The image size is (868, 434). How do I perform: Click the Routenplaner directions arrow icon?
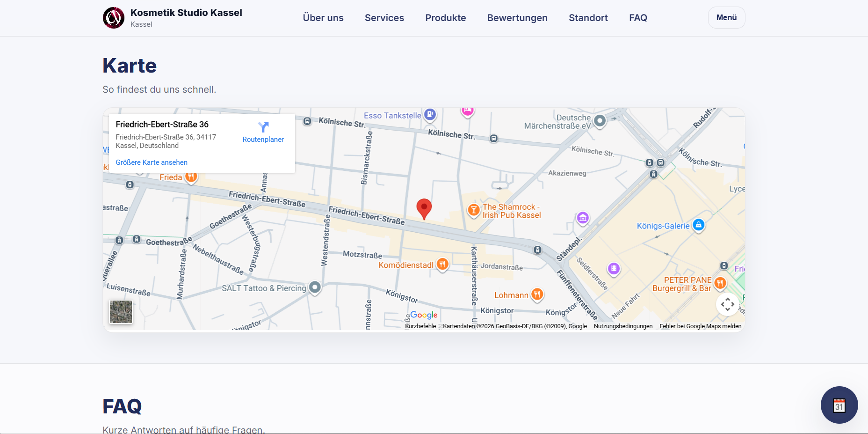click(263, 127)
